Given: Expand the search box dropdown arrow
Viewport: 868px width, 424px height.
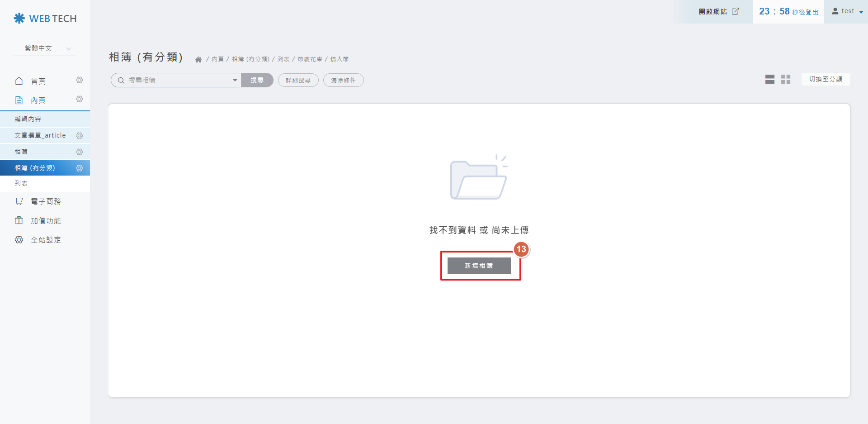Looking at the screenshot, I should [235, 81].
